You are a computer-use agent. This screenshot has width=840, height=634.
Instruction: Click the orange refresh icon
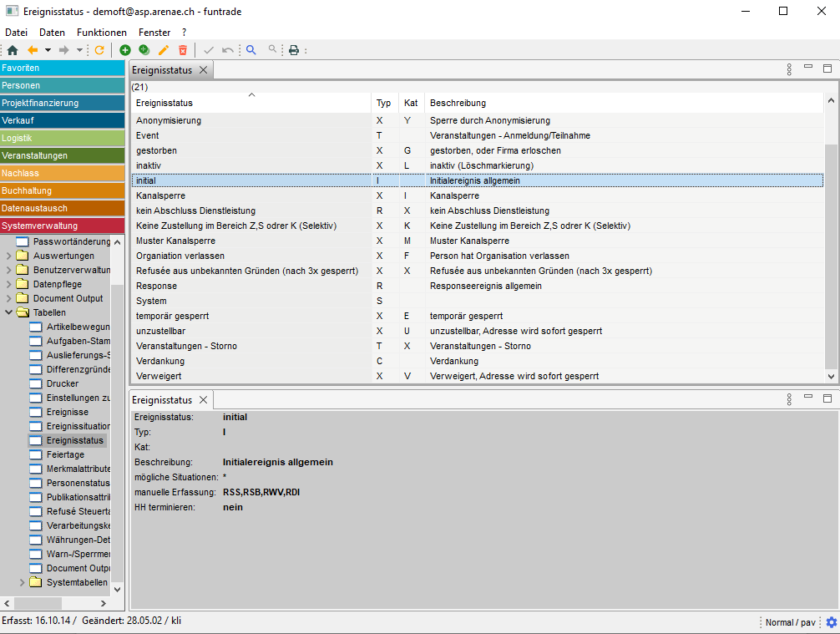99,50
